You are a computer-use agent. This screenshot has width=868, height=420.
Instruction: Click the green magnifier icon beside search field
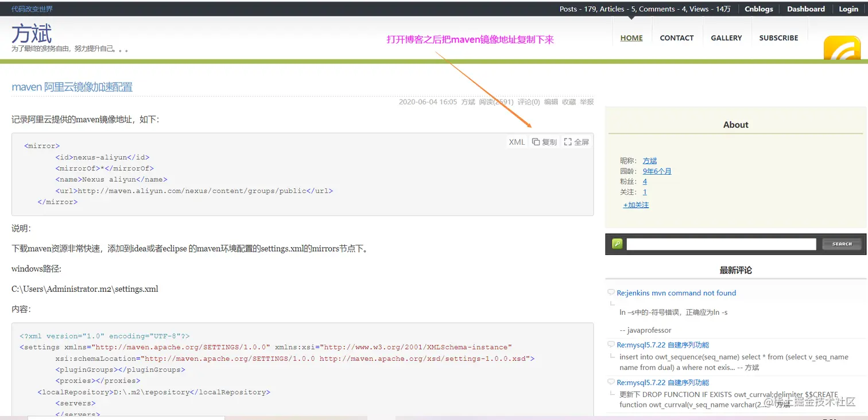[617, 244]
